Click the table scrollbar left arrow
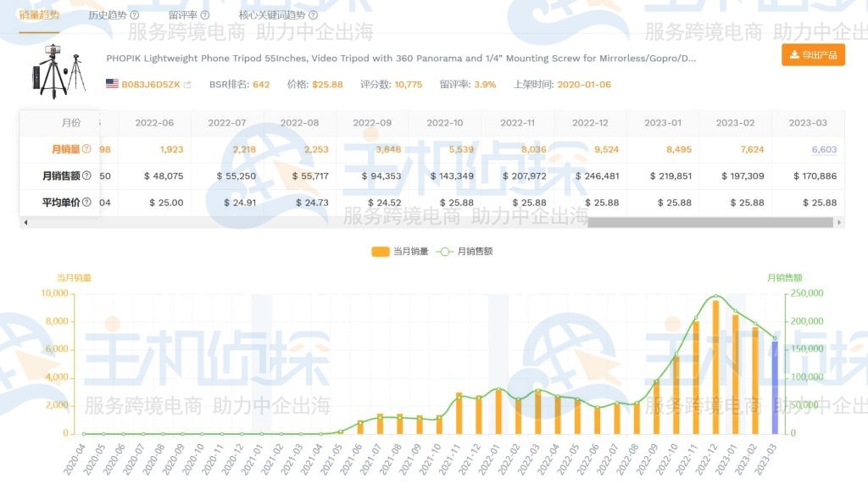 point(25,222)
